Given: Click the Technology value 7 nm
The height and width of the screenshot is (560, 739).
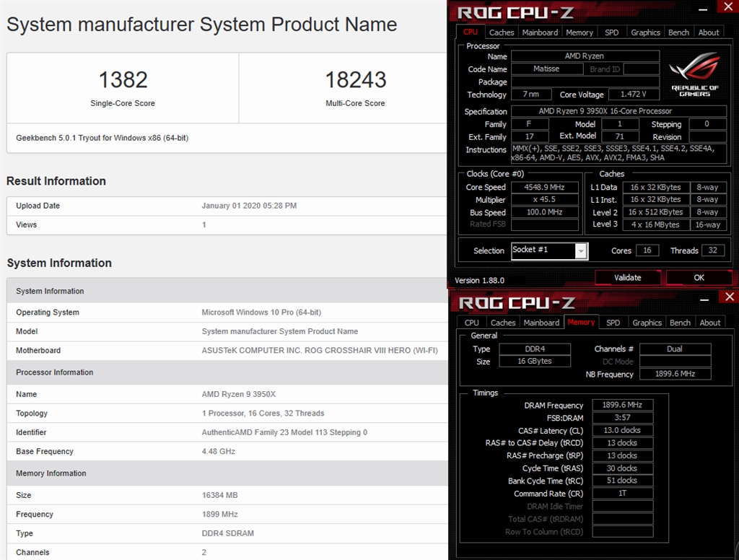Looking at the screenshot, I should 531,95.
